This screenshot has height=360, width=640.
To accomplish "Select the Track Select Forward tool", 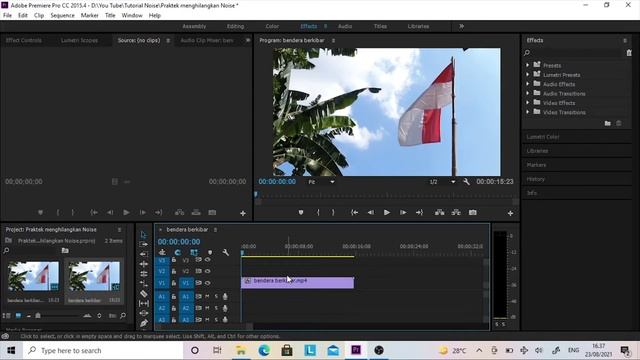I will coord(143,244).
